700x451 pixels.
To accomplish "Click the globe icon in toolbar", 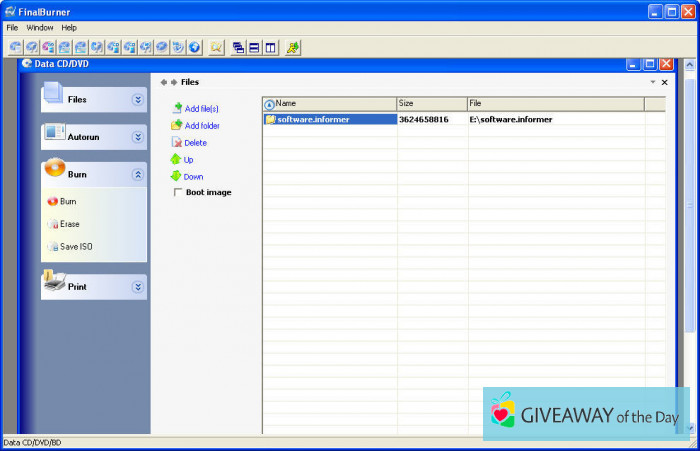I will click(x=194, y=47).
